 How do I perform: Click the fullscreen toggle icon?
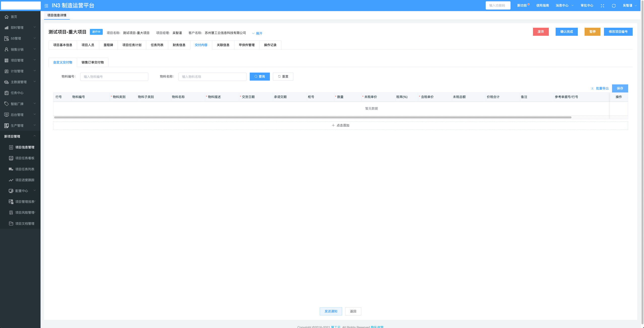pyautogui.click(x=602, y=6)
